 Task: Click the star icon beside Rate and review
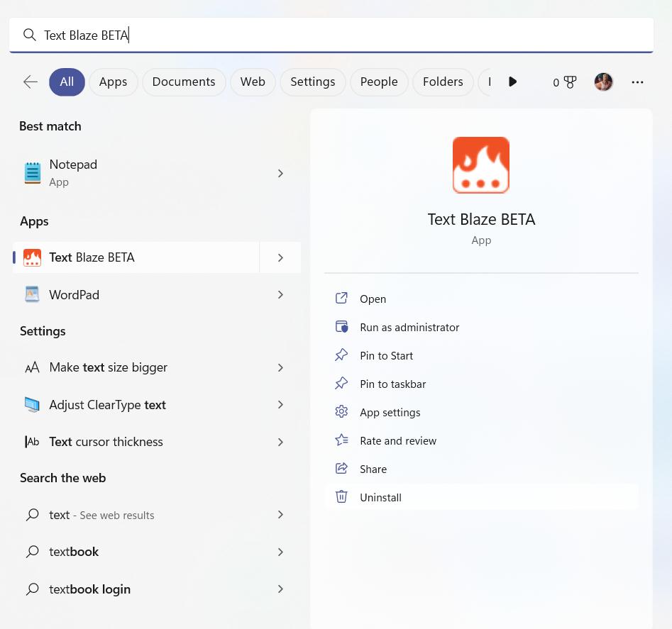(341, 440)
